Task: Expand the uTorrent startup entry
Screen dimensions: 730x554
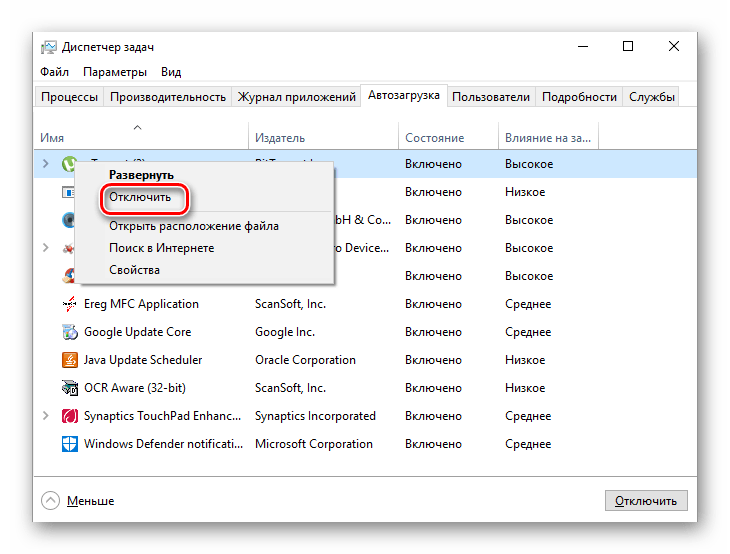Action: tap(46, 164)
